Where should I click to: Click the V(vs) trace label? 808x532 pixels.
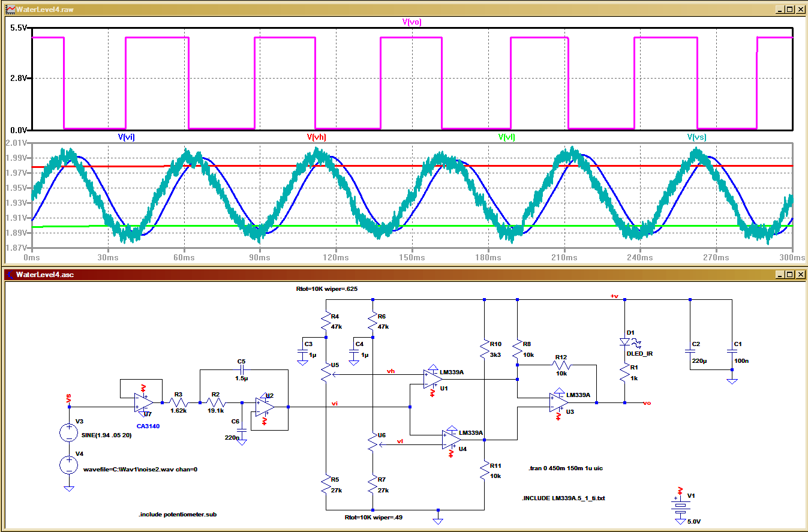pyautogui.click(x=697, y=137)
